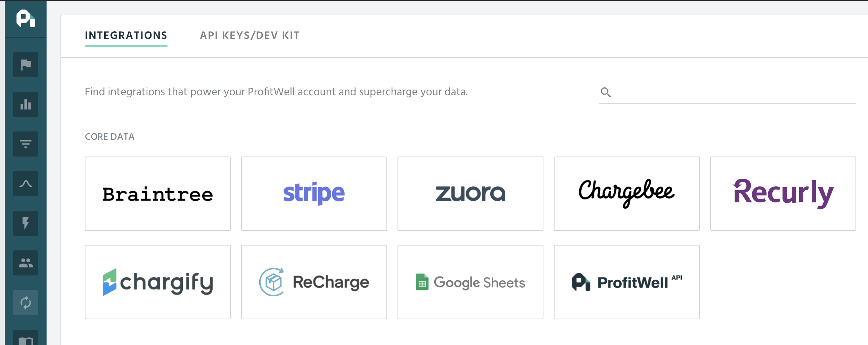Image resolution: width=868 pixels, height=345 pixels.
Task: Open the bar chart metrics icon
Action: (26, 104)
